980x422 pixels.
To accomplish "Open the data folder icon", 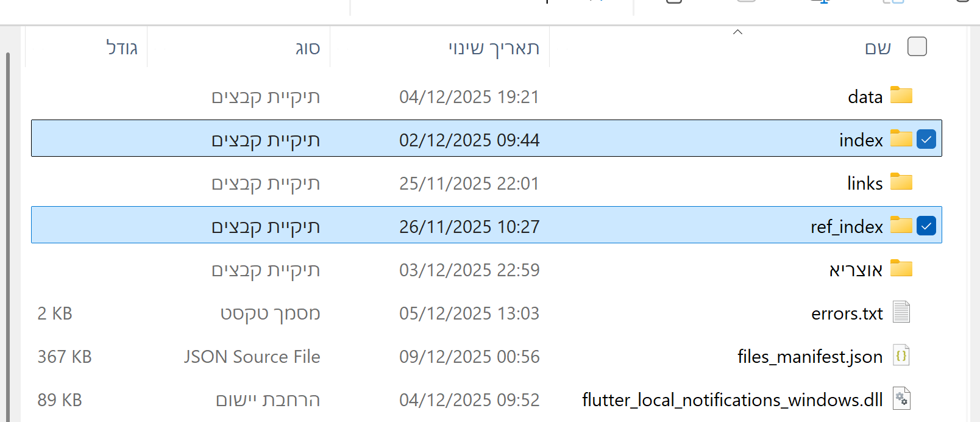I will pyautogui.click(x=903, y=96).
